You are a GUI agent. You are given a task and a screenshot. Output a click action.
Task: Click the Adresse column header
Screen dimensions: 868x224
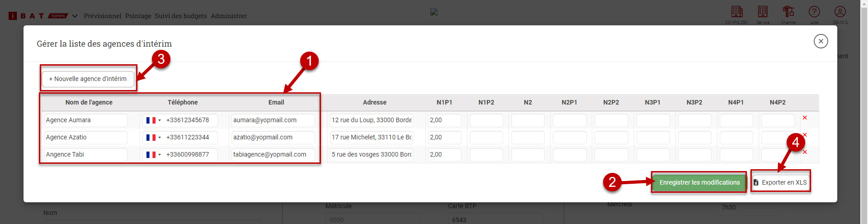(x=375, y=102)
